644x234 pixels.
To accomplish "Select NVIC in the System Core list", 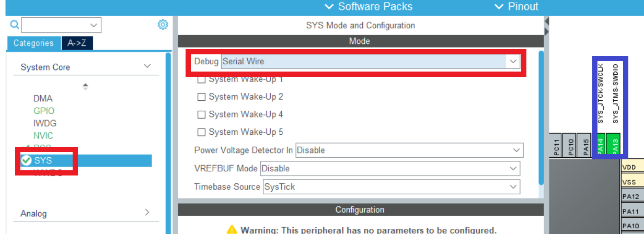I will (x=43, y=136).
